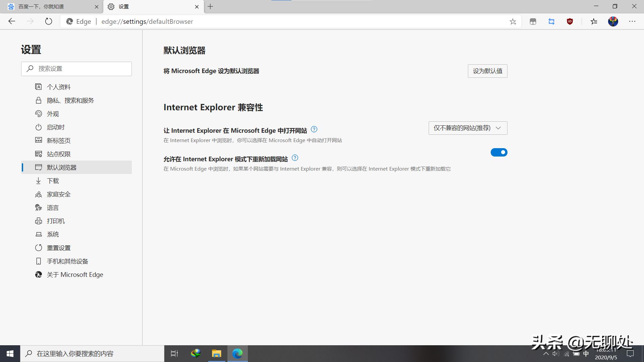Image resolution: width=644 pixels, height=362 pixels.
Task: Open Task View from the taskbar
Action: click(x=174, y=353)
